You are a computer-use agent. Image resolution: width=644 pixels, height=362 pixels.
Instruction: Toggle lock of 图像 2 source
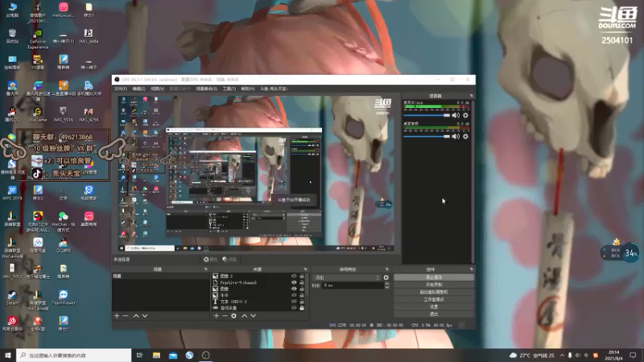click(x=302, y=276)
